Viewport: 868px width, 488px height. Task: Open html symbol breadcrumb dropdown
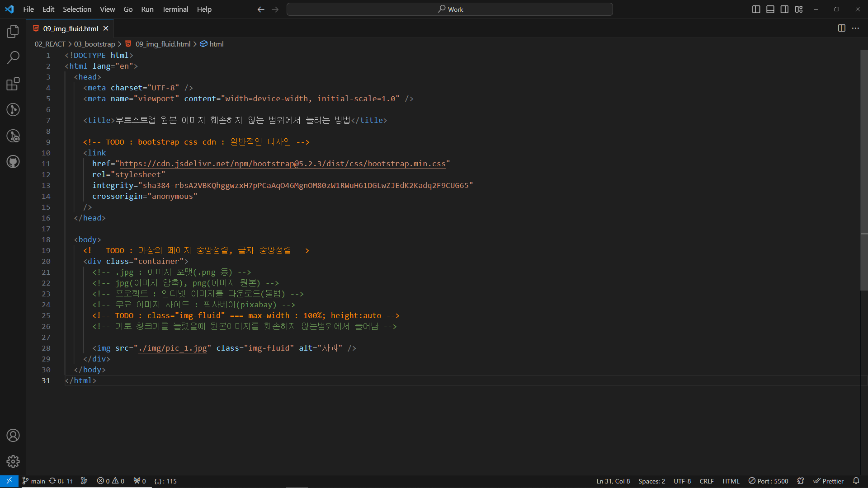(216, 44)
